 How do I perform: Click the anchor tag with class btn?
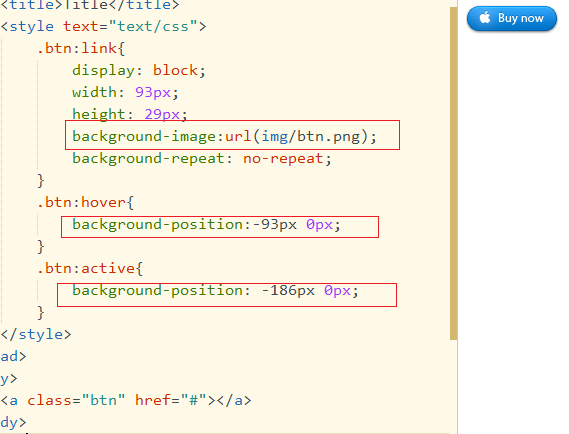pyautogui.click(x=126, y=401)
